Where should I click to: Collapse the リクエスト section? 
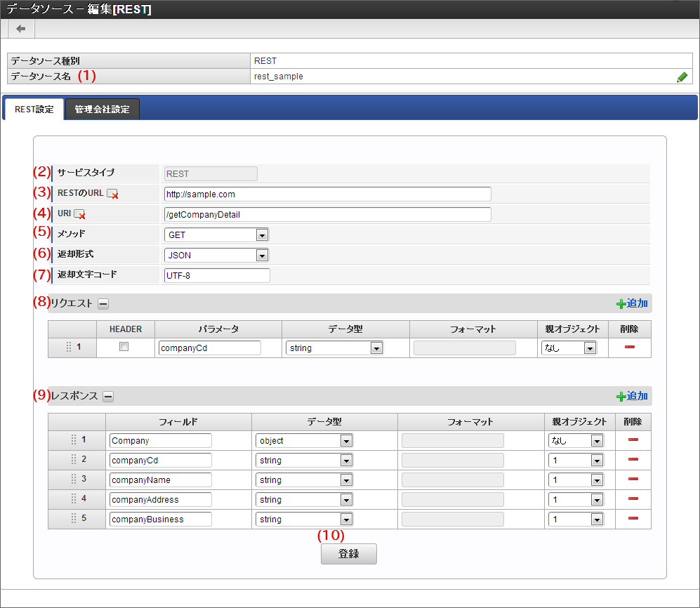click(103, 303)
